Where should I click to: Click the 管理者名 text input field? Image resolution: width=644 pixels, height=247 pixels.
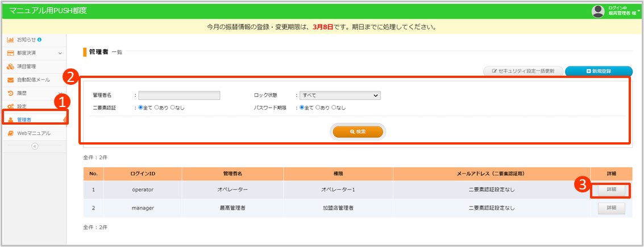tap(179, 96)
